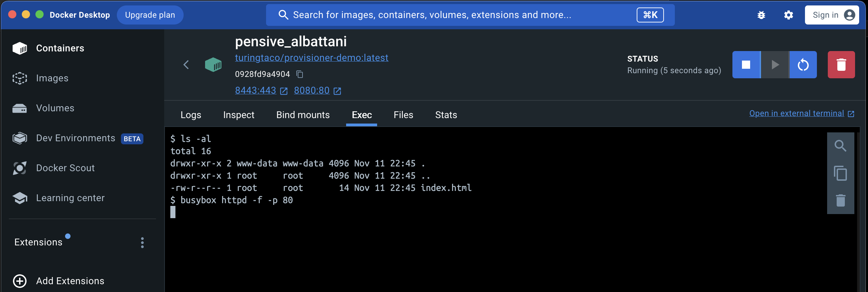868x292 pixels.
Task: Click the teal container cube icon
Action: click(x=213, y=64)
